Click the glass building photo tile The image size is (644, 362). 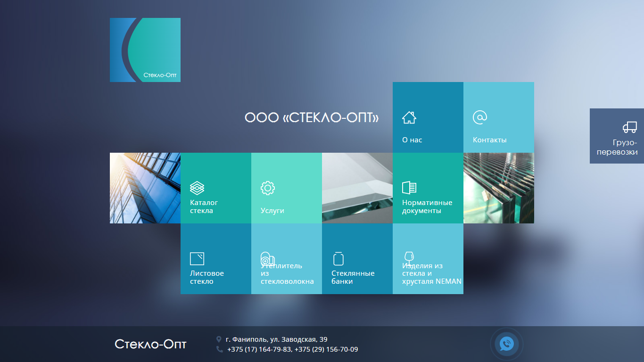point(145,188)
